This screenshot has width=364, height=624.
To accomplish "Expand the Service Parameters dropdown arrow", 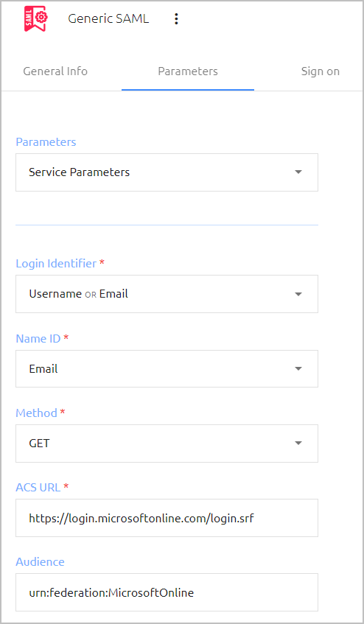I will click(x=298, y=172).
